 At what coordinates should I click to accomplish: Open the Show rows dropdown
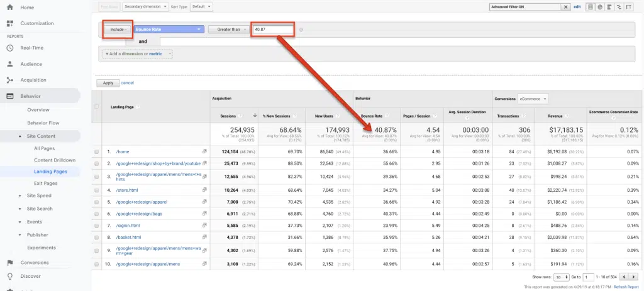click(x=562, y=277)
